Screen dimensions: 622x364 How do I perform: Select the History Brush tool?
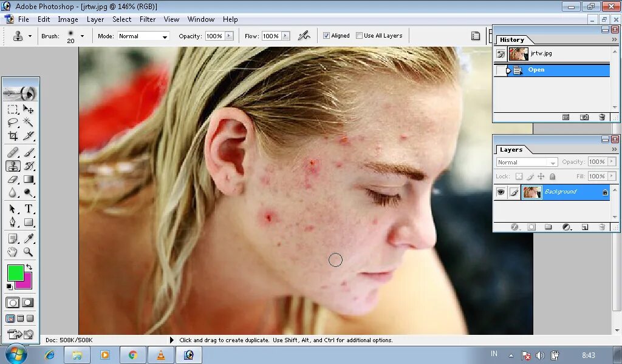point(28,166)
